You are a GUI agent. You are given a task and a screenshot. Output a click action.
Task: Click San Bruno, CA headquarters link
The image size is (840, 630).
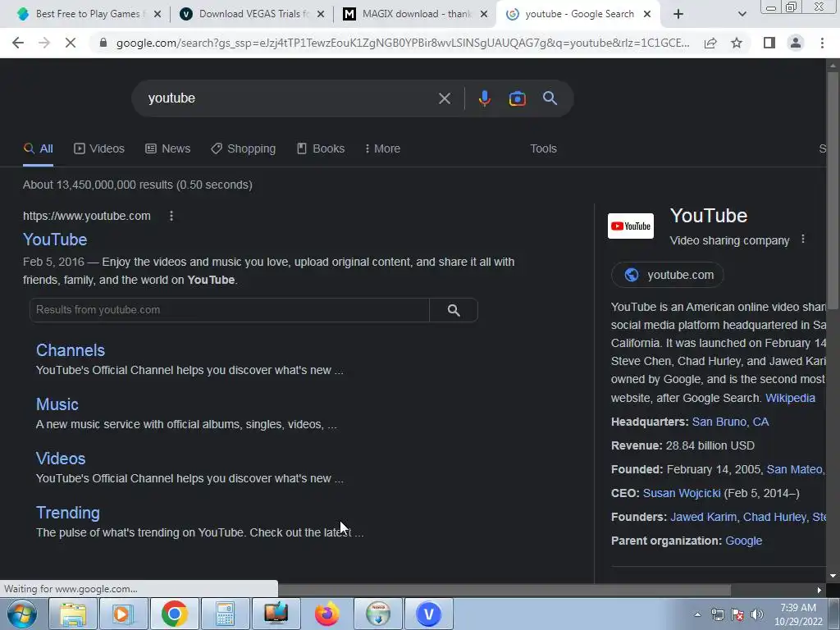click(x=730, y=422)
